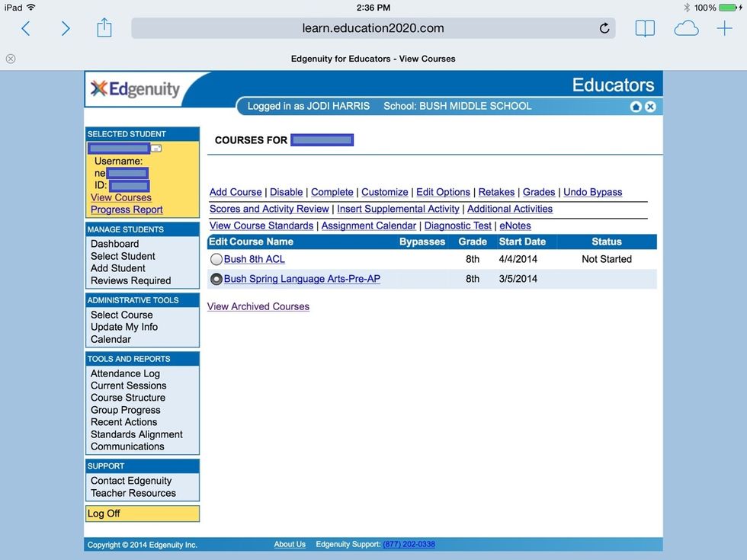Click the Bypasses column header
The height and width of the screenshot is (560, 747).
point(422,242)
